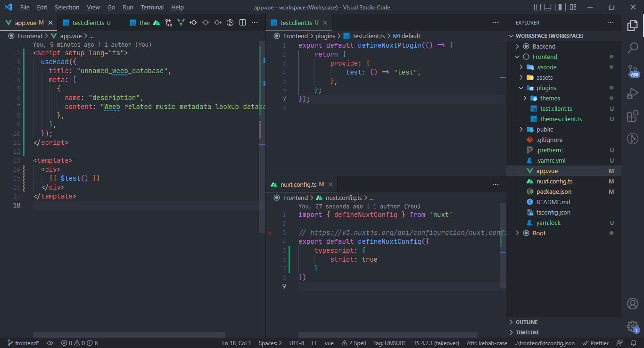Switch to test.client.ts tab in left group
The height and width of the screenshot is (348, 644).
[91, 23]
